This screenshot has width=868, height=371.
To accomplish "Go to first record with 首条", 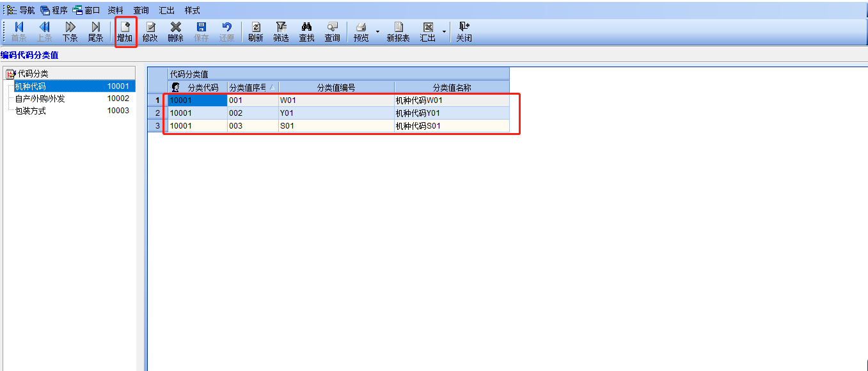I will coord(19,32).
